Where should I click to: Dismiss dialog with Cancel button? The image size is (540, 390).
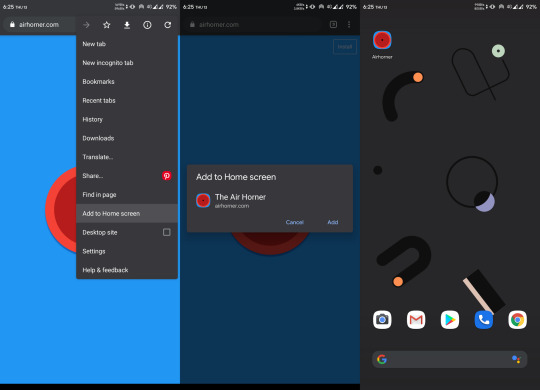(295, 222)
